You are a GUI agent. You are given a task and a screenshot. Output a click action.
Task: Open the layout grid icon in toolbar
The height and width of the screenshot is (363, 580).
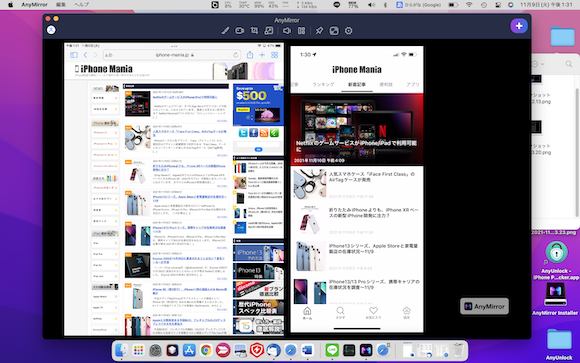click(x=301, y=31)
